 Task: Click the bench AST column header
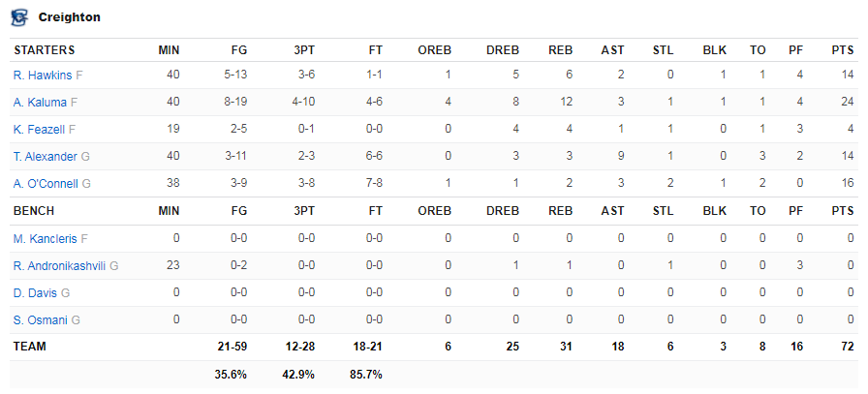coord(613,211)
